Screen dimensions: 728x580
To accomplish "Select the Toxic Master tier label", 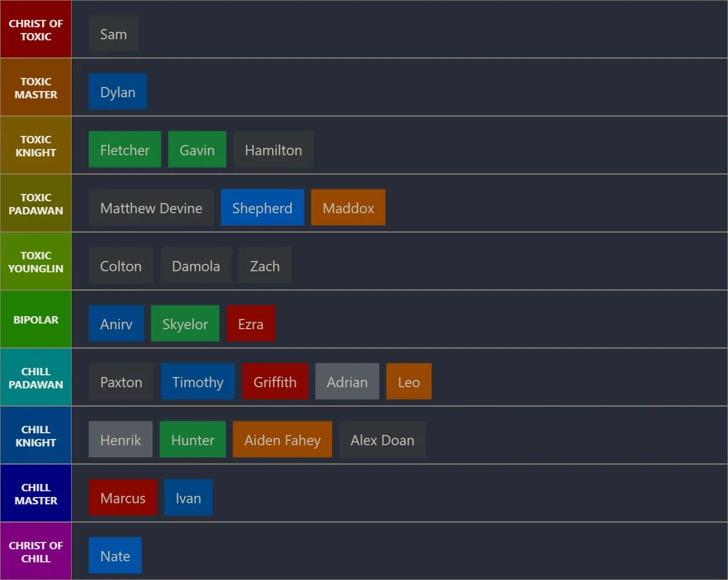I will pos(36,88).
